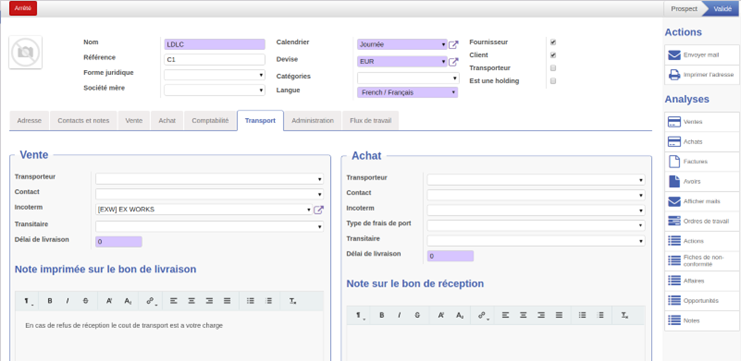Switch to the Flux de travail tab
741x361 pixels.
pyautogui.click(x=370, y=120)
